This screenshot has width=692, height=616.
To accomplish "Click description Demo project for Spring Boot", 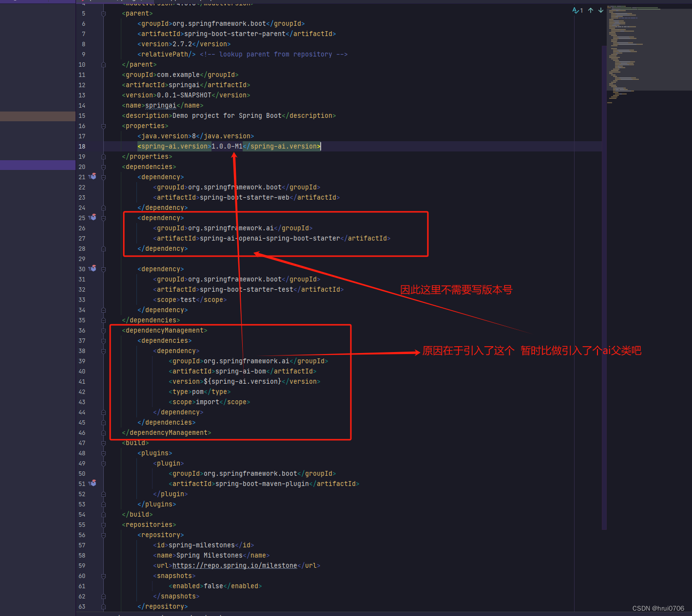I will (x=227, y=115).
